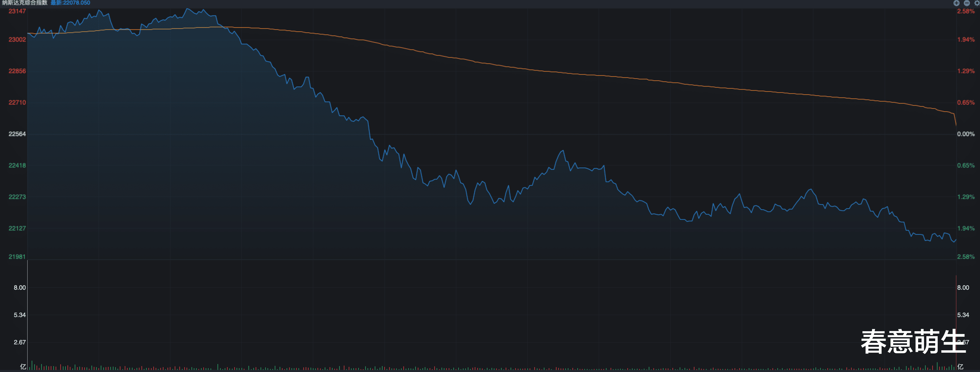980x372 pixels.
Task: Click the red 1.29% axis label
Action: (966, 71)
